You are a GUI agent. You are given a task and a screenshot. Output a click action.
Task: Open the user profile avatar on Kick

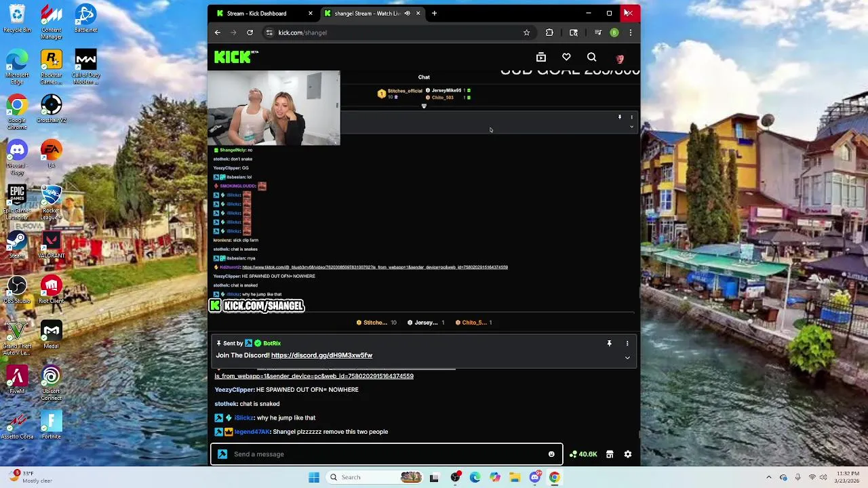[619, 58]
